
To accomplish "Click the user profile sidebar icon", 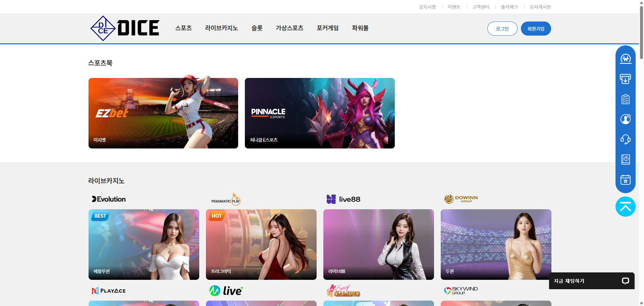I will [626, 119].
